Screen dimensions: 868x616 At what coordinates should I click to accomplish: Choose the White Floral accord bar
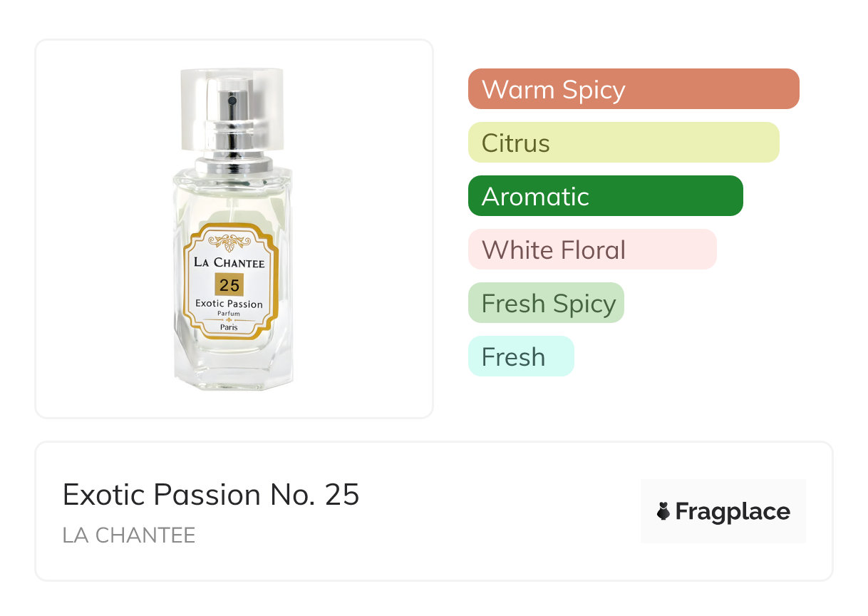point(591,250)
